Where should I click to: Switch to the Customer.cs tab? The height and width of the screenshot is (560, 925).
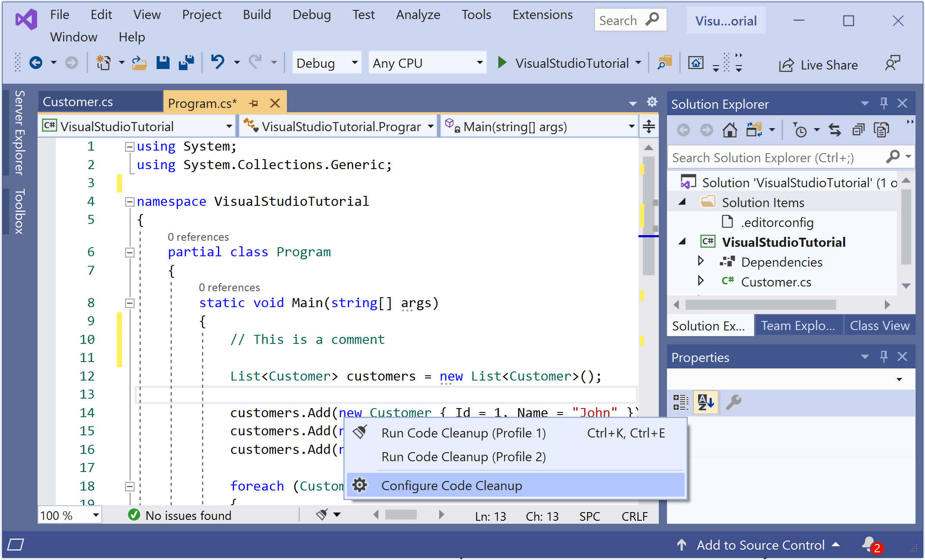tap(78, 102)
